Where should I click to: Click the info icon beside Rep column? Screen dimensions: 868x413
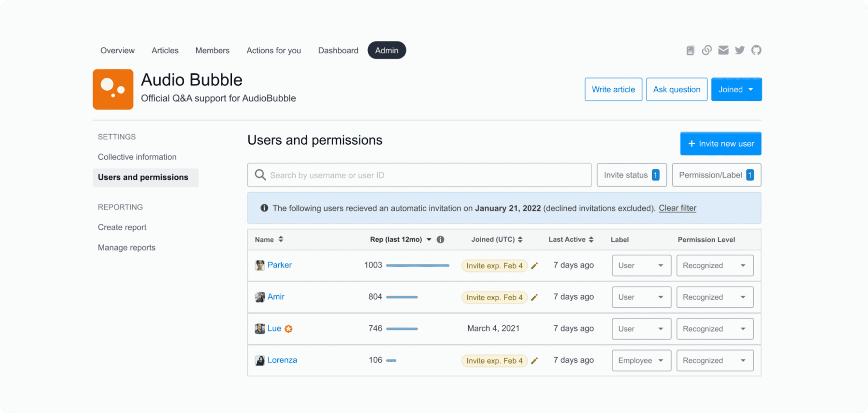440,239
